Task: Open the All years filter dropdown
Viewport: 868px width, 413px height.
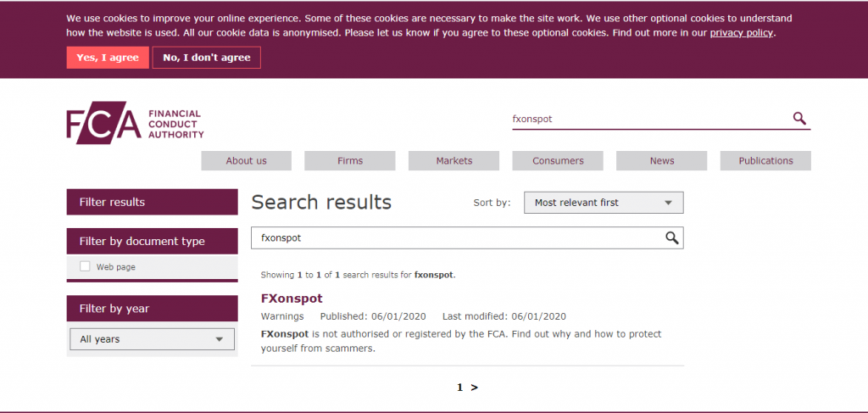Action: 153,339
